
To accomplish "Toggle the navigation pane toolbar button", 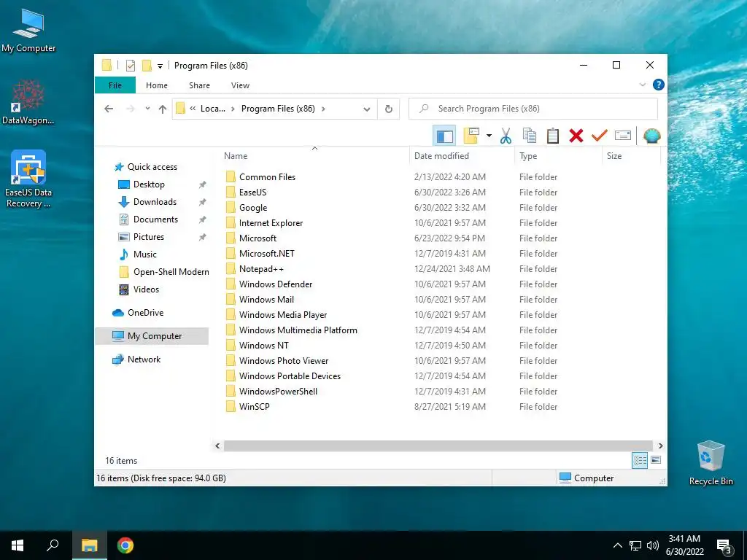I will pos(444,136).
